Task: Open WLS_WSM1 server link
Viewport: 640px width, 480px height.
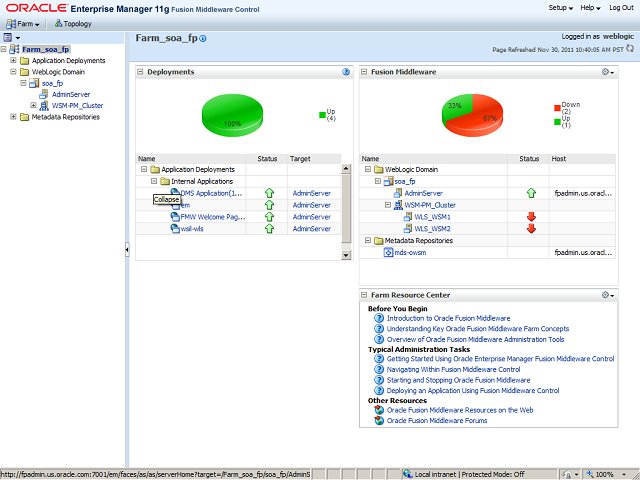Action: pos(433,217)
